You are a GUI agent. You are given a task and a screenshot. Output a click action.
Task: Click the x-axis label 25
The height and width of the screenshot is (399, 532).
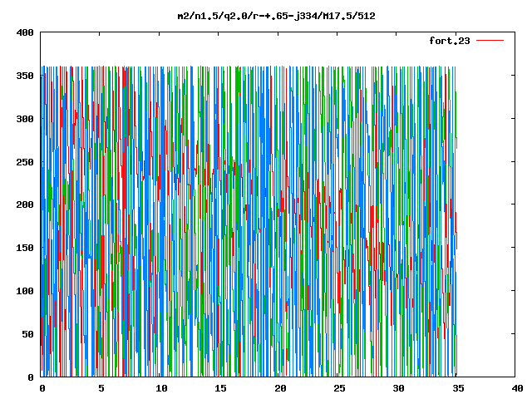coord(339,388)
